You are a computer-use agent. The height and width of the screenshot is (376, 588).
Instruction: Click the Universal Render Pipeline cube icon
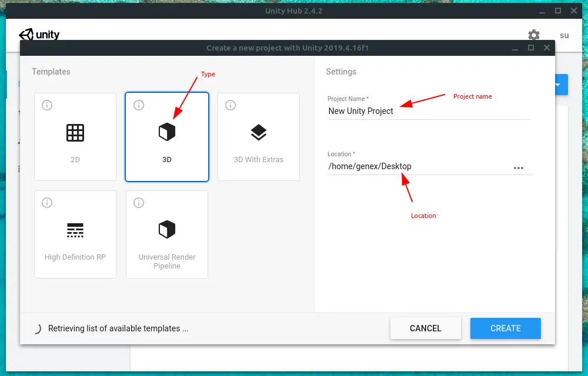pos(167,229)
